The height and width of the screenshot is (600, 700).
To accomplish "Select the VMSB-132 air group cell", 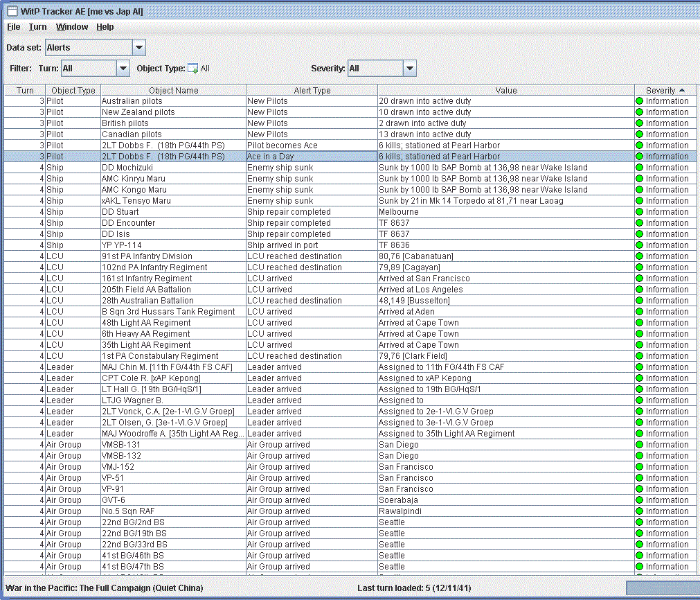I will click(x=173, y=456).
